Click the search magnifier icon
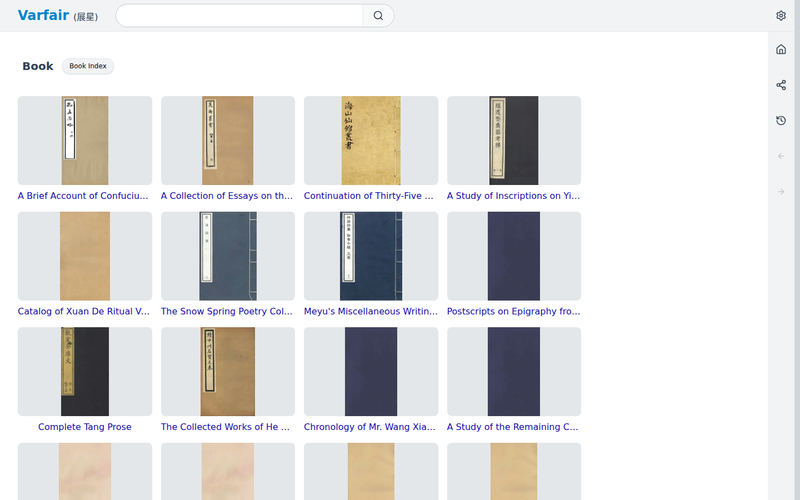This screenshot has height=500, width=800. (x=378, y=15)
